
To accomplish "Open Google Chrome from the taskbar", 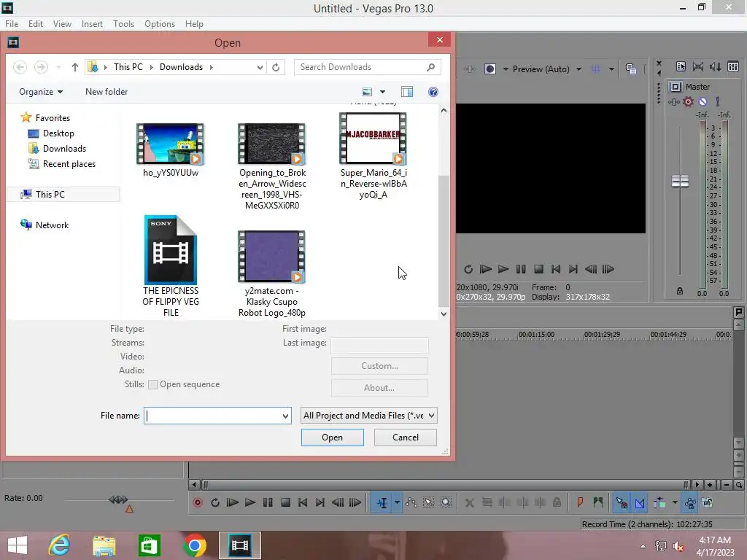I will 195,545.
